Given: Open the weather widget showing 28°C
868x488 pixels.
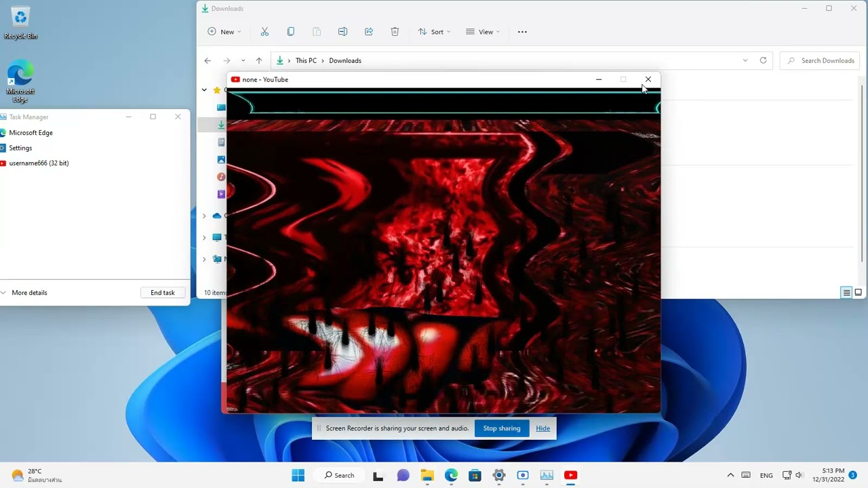Looking at the screenshot, I should tap(37, 475).
